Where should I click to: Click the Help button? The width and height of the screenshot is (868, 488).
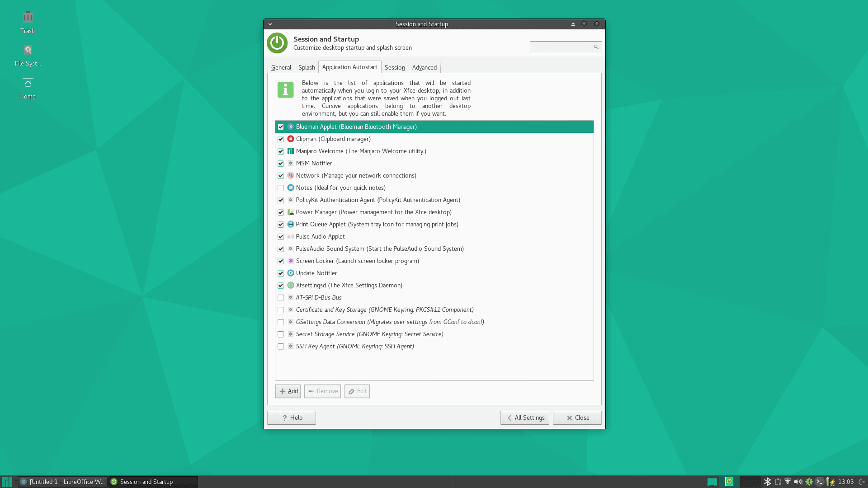(291, 418)
